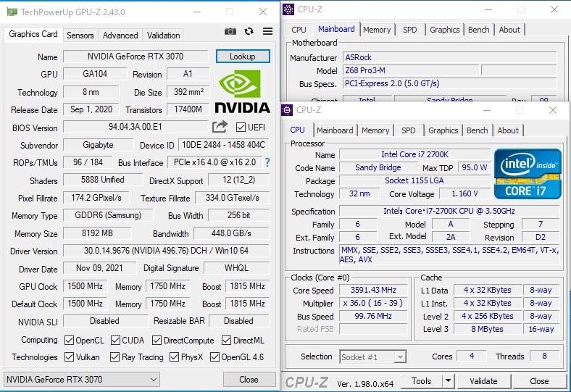Viewport: 571px width, 392px height.
Task: Open the GPU selection dropdown in GPU-Z
Action: (x=82, y=379)
